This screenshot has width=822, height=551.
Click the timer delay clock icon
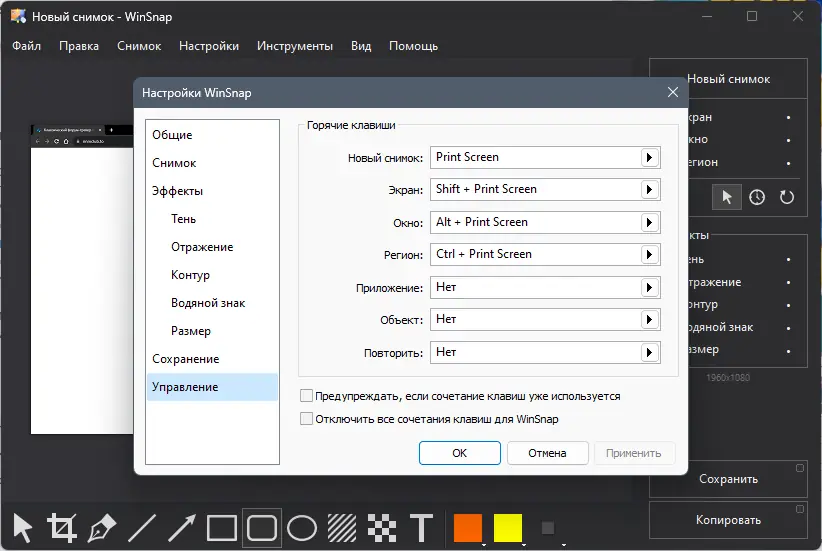(757, 197)
